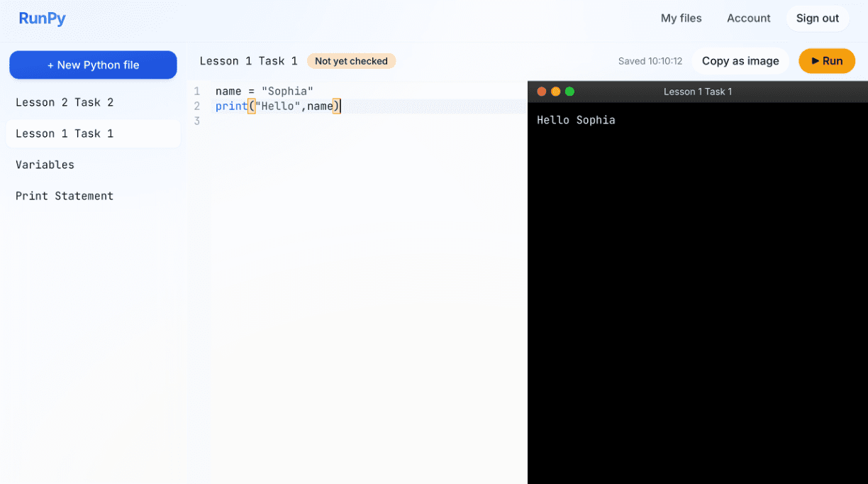Click line number 1 in the gutter
Image resolution: width=868 pixels, height=484 pixels.
197,92
